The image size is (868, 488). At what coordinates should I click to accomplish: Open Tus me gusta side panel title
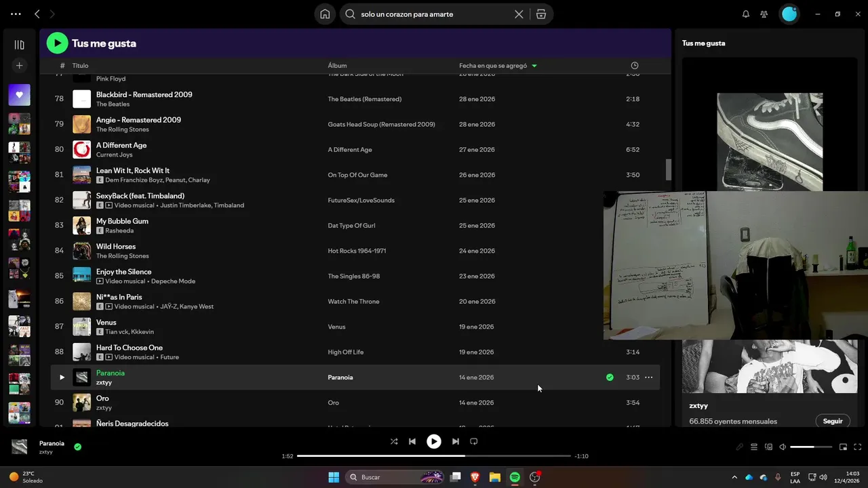pos(703,43)
